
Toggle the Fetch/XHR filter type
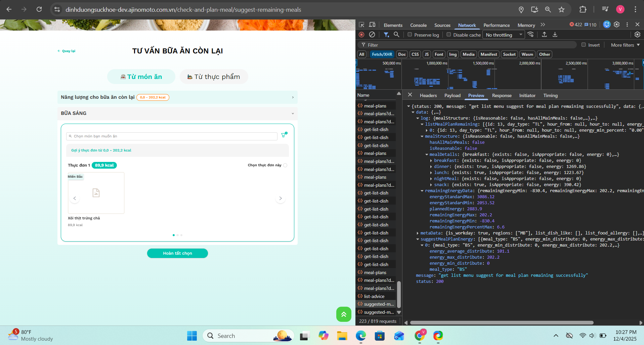point(382,54)
